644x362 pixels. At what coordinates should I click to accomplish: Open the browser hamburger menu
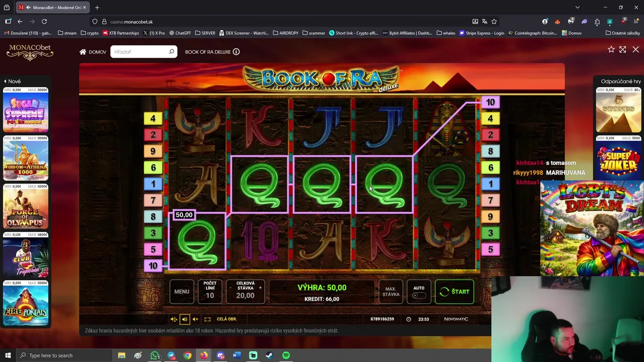pyautogui.click(x=636, y=22)
